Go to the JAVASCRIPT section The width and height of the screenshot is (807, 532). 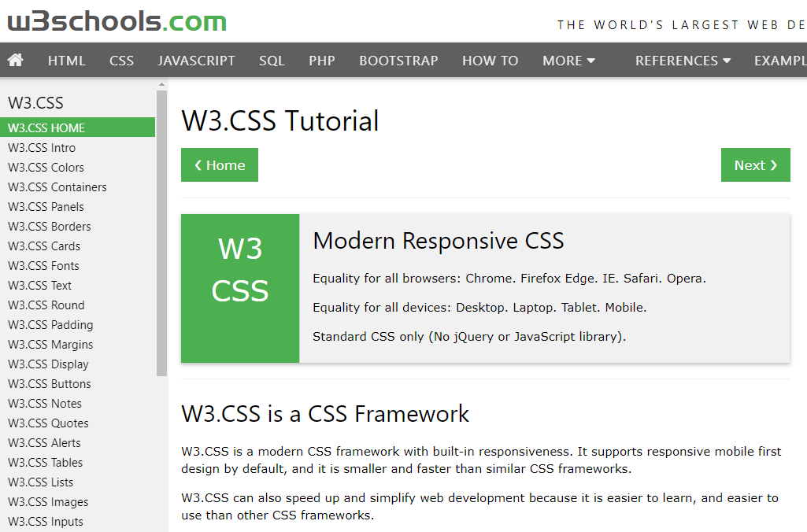(x=196, y=61)
